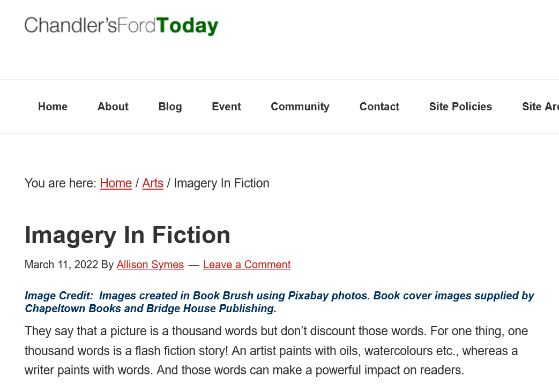Click the Home breadcrumb link
Screen dimensions: 559x392
116,183
